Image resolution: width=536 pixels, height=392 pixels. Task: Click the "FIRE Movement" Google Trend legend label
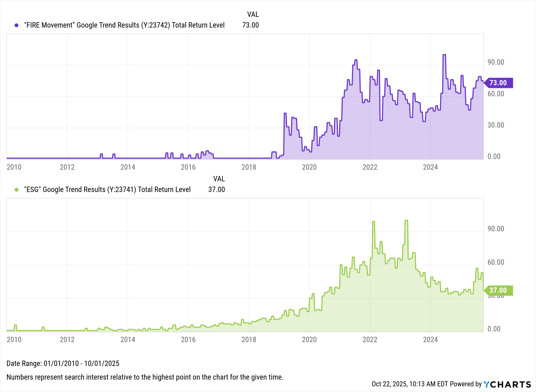click(x=124, y=25)
